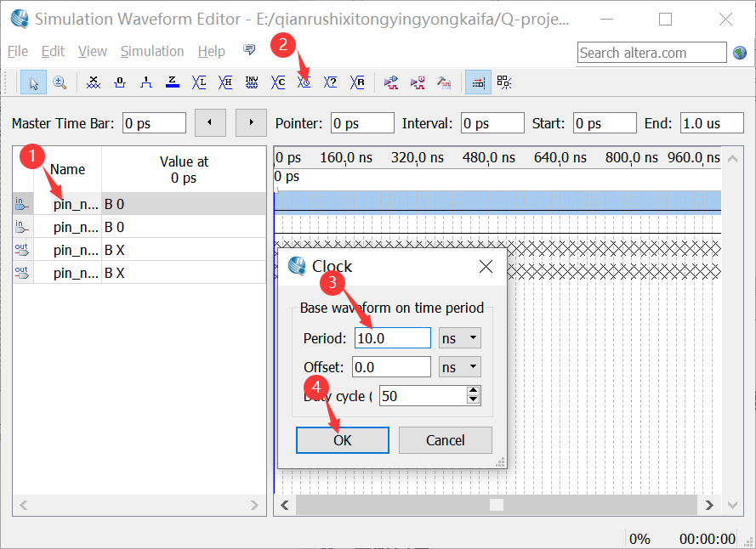This screenshot has height=549, width=756.
Task: Confirm the Clock dialog with OK
Action: (343, 440)
